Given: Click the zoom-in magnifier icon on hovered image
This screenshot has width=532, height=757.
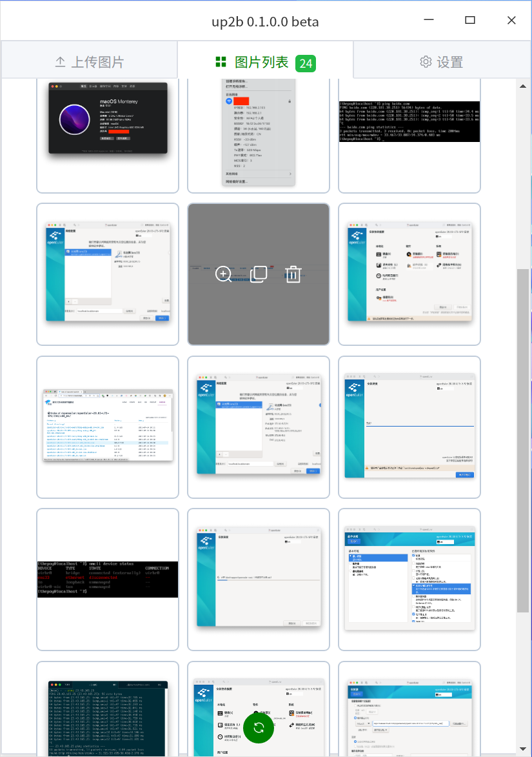Looking at the screenshot, I should (x=223, y=274).
